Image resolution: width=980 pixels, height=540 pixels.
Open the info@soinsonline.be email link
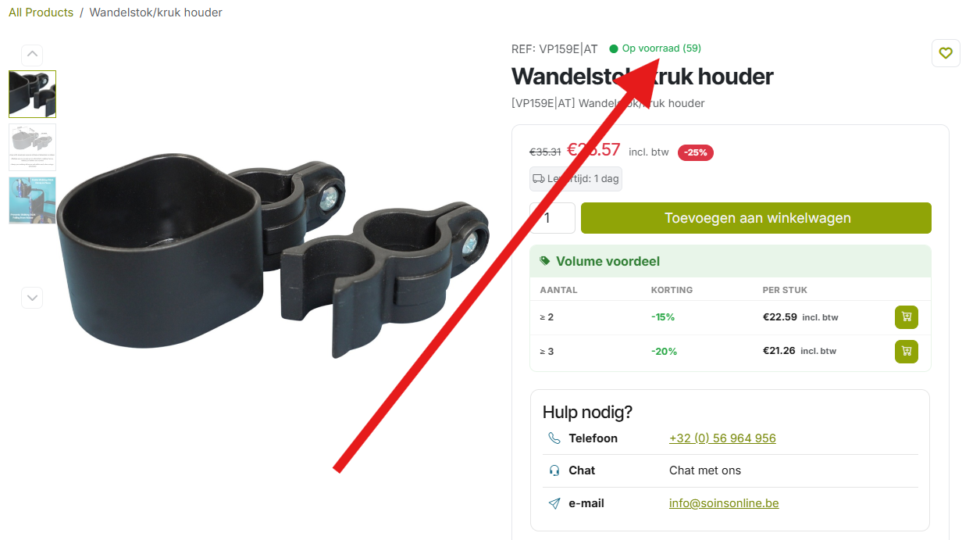point(724,503)
